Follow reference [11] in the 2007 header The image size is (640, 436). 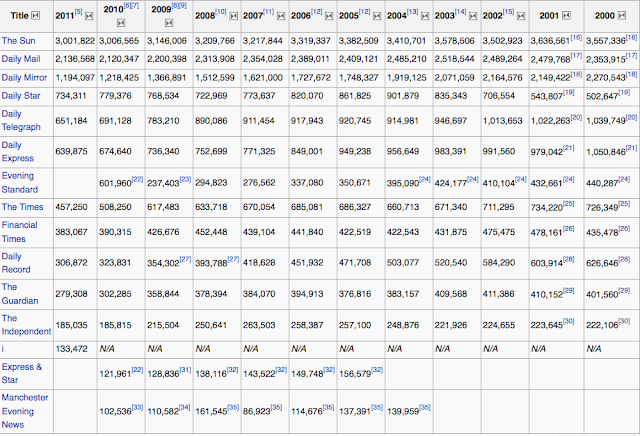[x=268, y=12]
